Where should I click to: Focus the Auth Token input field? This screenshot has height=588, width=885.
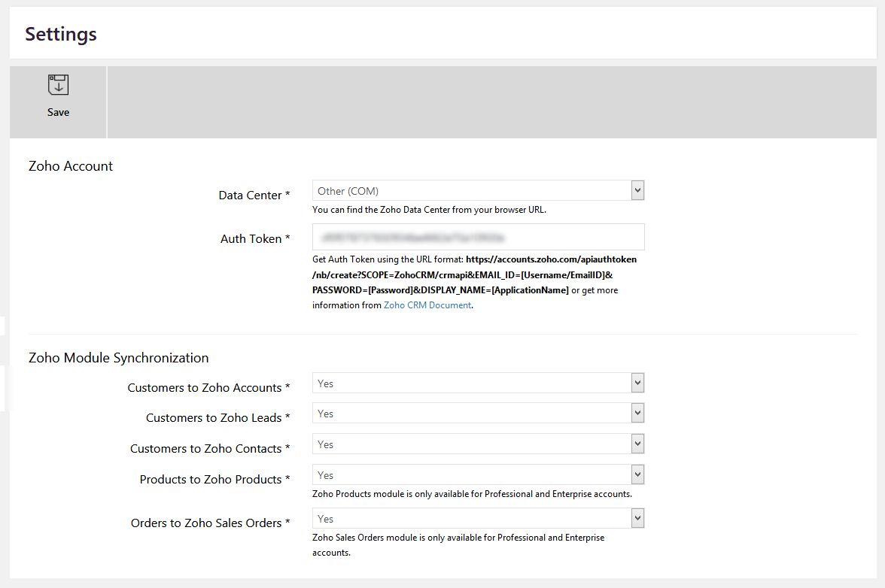tap(478, 237)
